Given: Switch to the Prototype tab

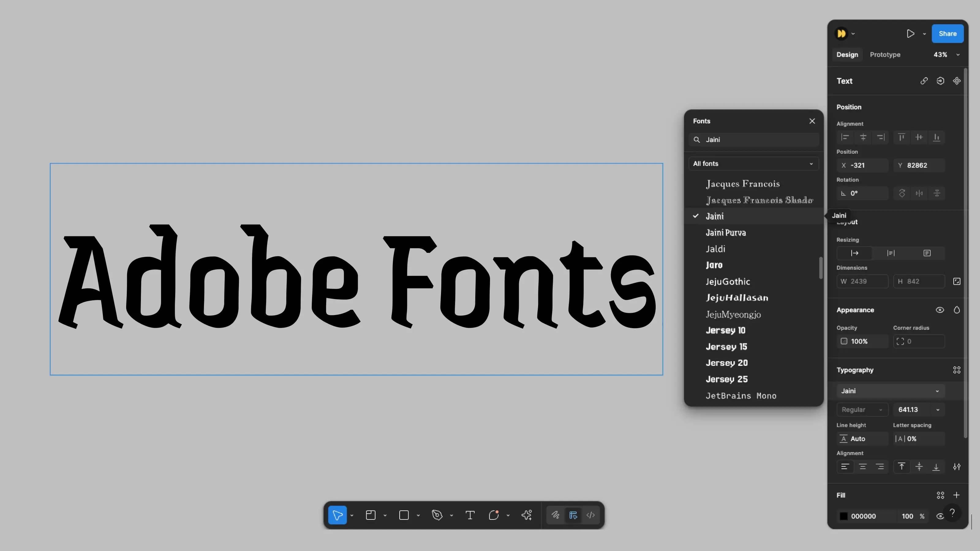Looking at the screenshot, I should 885,55.
